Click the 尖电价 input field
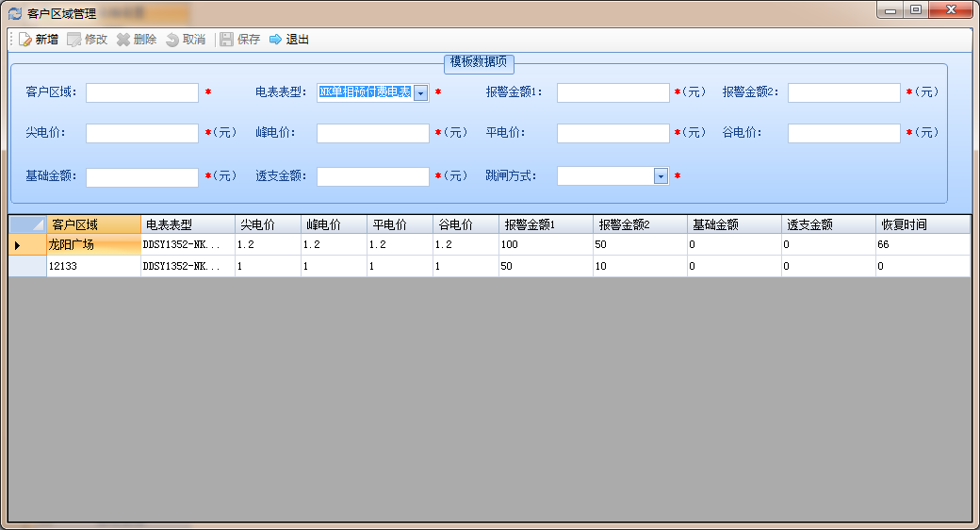The height and width of the screenshot is (530, 980). tap(142, 133)
